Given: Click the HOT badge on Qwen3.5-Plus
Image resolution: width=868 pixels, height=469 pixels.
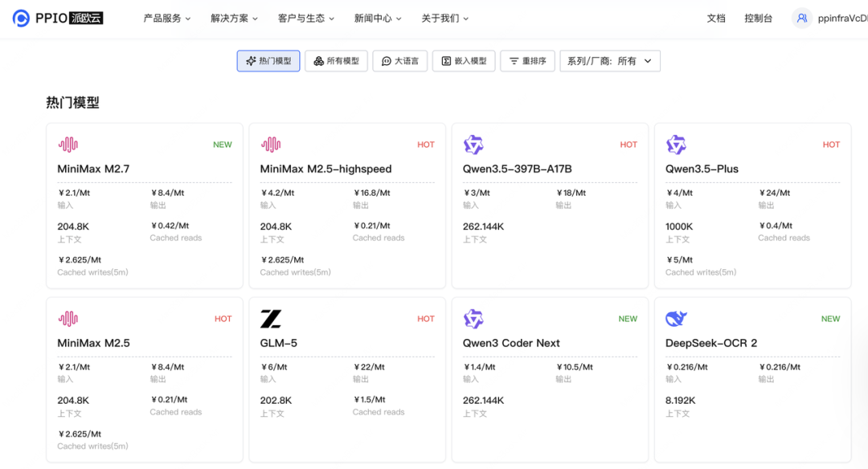Looking at the screenshot, I should [x=831, y=145].
